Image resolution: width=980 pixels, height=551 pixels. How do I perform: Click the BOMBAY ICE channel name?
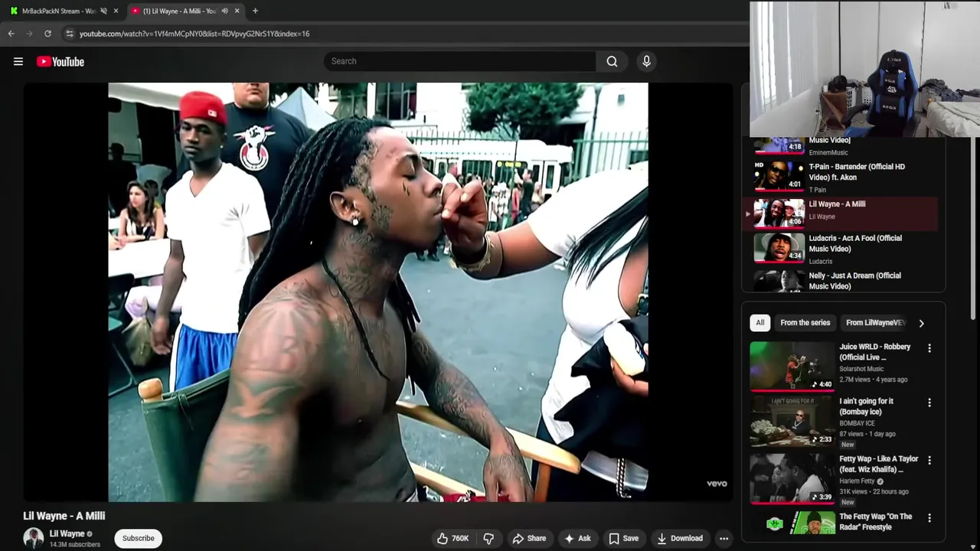click(857, 423)
